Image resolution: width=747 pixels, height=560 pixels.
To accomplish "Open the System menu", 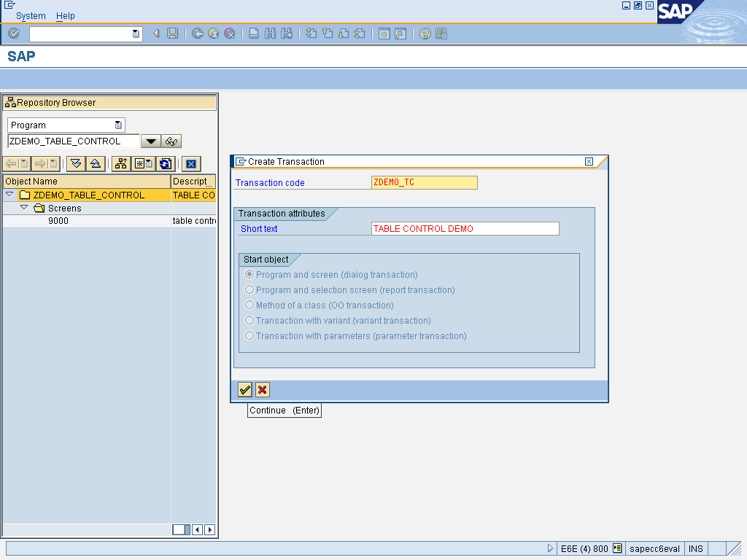I will (31, 15).
